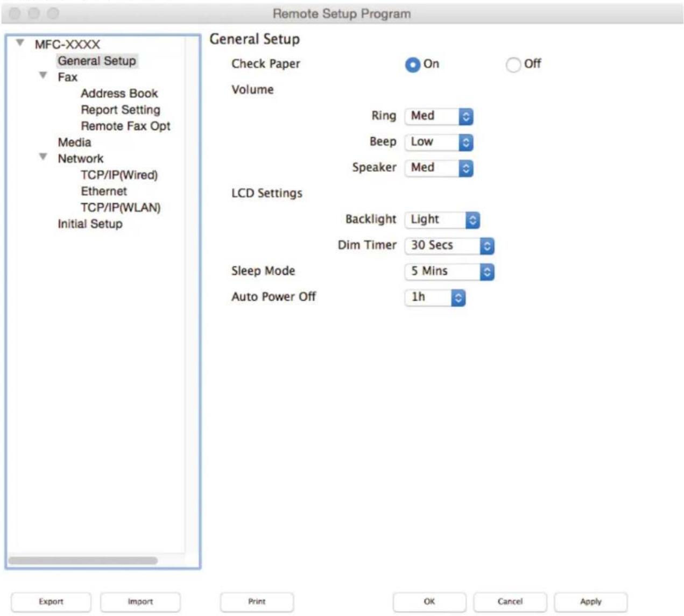This screenshot has height=616, width=684.
Task: Open Address Book settings
Action: pos(119,93)
